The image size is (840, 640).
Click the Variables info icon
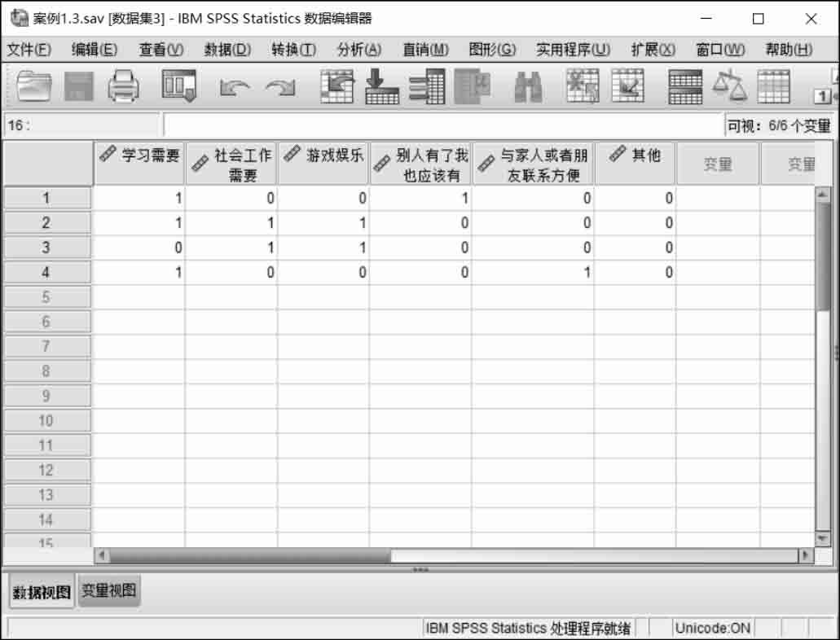tap(427, 86)
